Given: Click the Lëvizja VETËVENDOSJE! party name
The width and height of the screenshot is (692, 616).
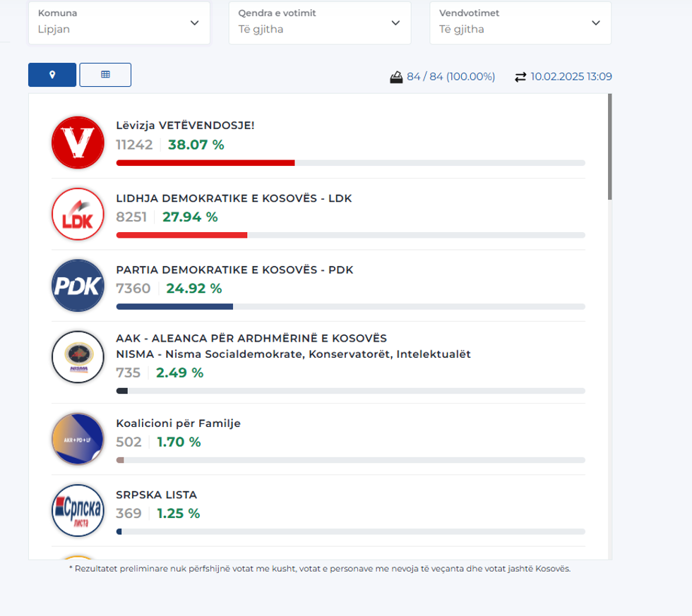Looking at the screenshot, I should point(185,125).
